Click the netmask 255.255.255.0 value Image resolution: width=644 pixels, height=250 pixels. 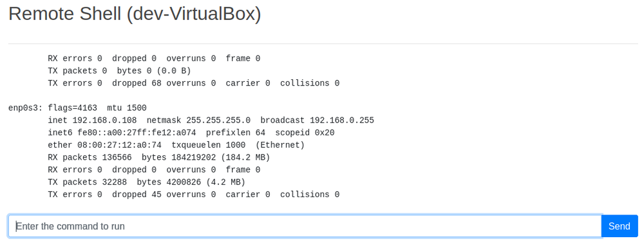coord(218,120)
